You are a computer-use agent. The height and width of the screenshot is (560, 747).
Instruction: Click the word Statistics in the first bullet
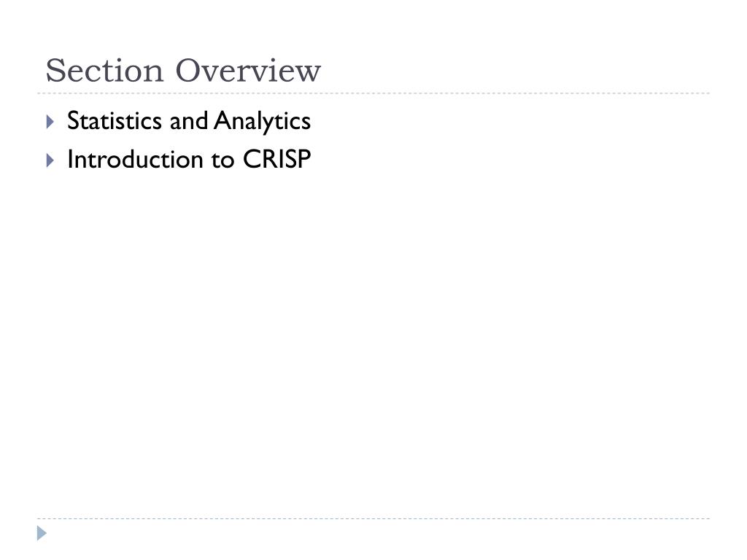point(115,120)
